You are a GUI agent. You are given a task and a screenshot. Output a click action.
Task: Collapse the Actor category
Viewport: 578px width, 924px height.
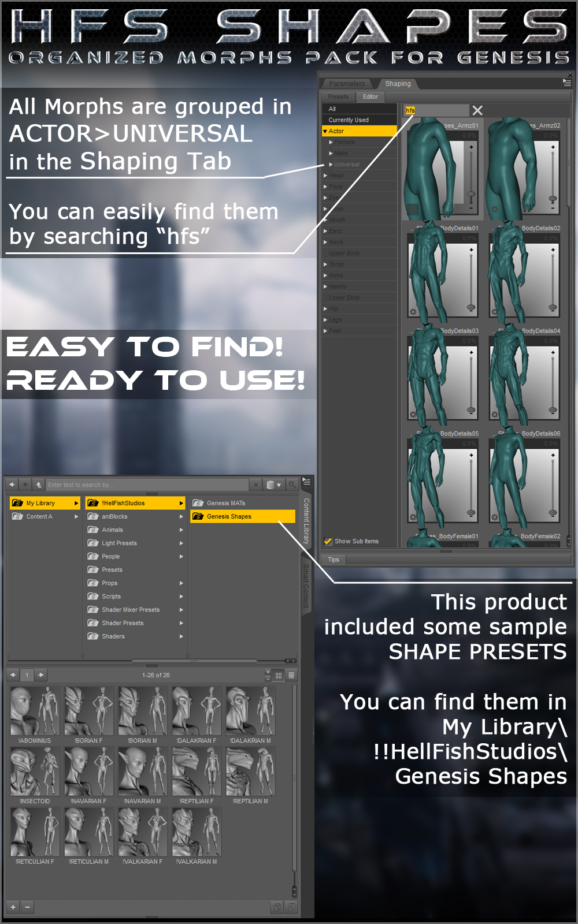tap(325, 131)
